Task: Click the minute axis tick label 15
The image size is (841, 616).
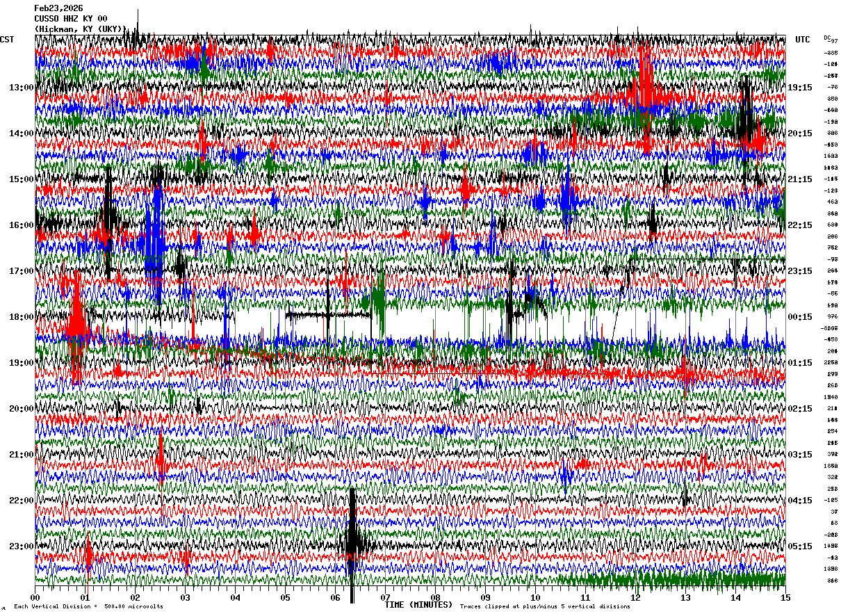Action: point(785,598)
